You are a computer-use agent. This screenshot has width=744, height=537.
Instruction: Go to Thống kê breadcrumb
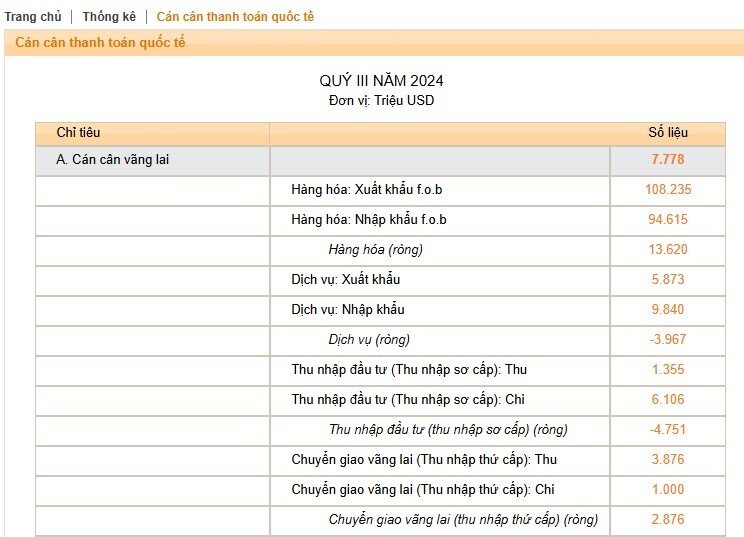[109, 17]
